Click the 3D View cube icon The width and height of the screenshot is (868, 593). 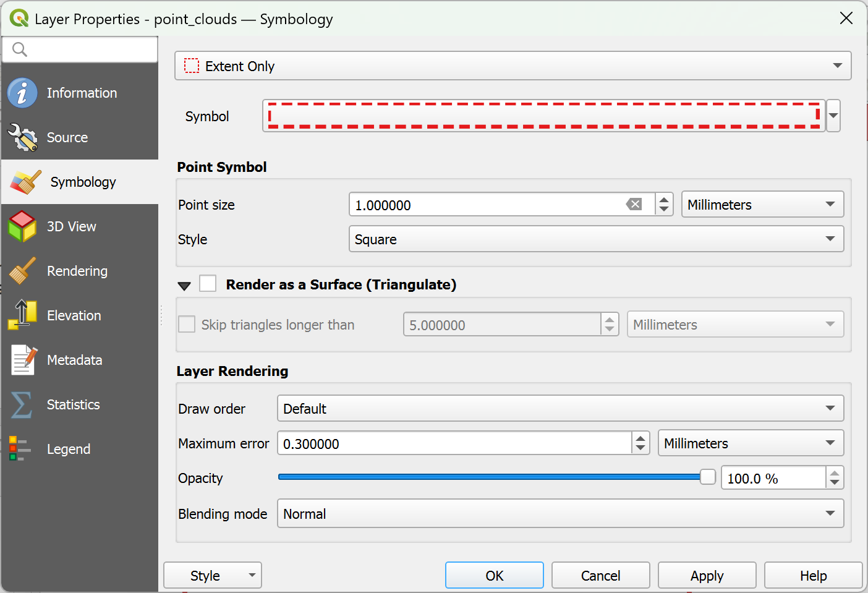tap(22, 226)
